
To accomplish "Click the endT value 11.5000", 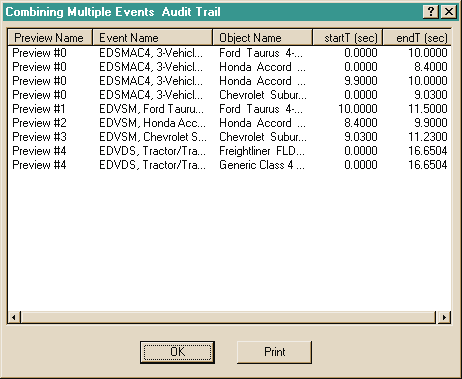I will click(428, 109).
